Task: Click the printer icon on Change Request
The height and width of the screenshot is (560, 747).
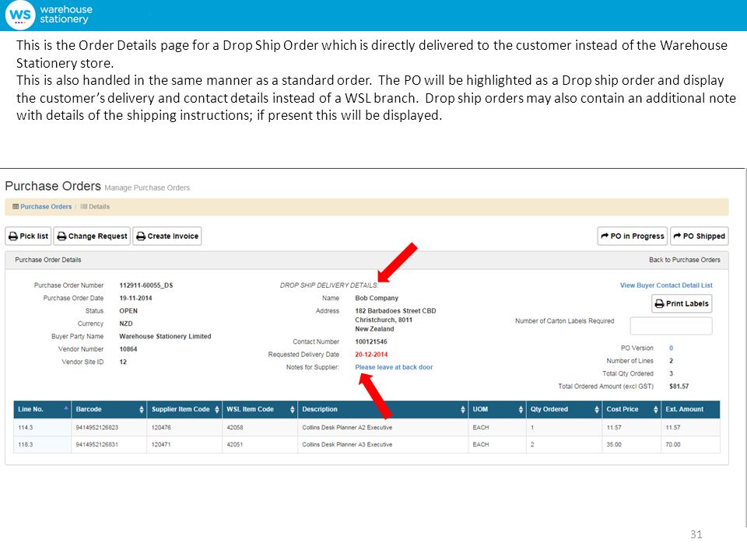Action: 62,236
